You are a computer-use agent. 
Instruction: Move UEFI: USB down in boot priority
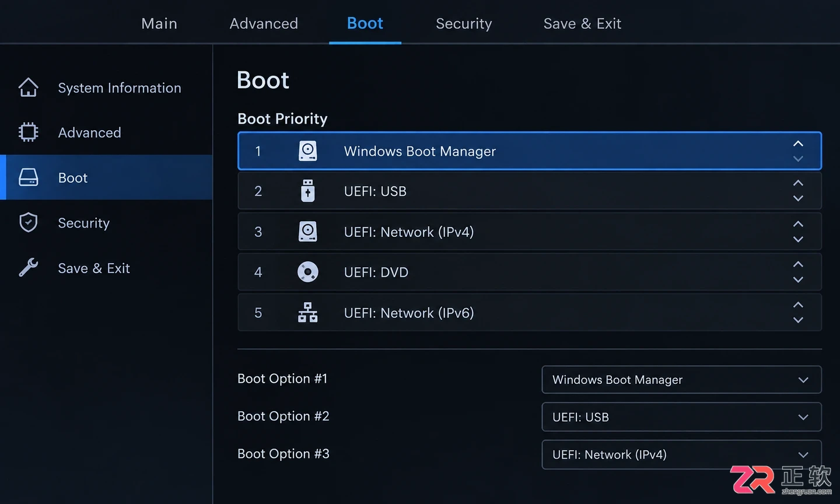(x=798, y=198)
